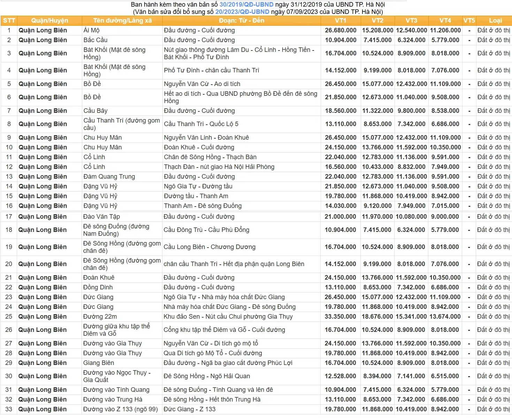This screenshot has height=420, width=512.
Task: Click the VT3 column header
Action: click(x=411, y=21)
